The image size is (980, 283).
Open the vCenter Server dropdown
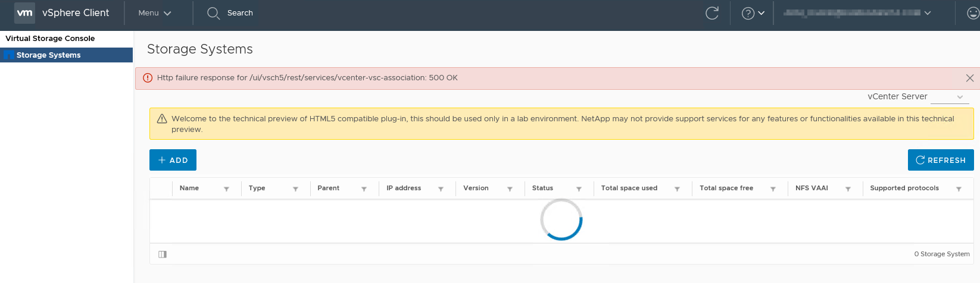tap(950, 97)
